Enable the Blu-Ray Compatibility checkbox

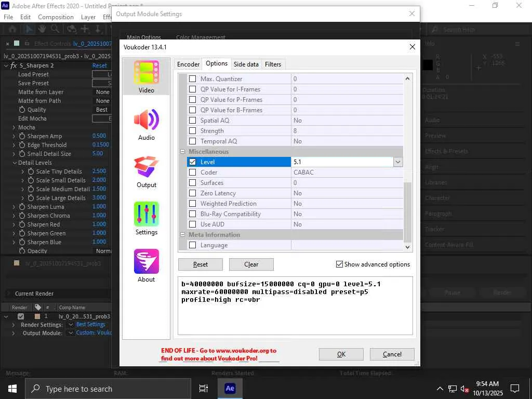192,214
